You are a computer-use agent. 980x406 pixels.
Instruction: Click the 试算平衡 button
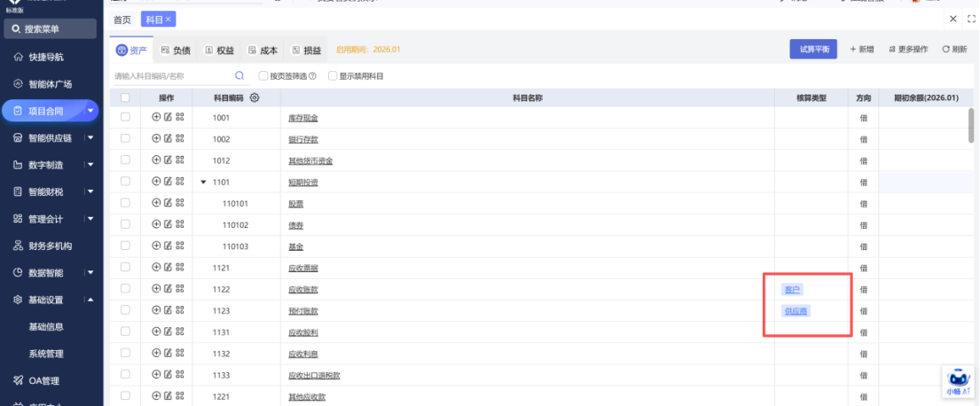pyautogui.click(x=813, y=50)
